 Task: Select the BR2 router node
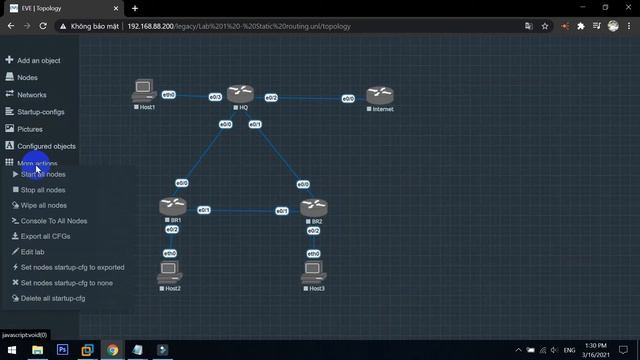point(314,208)
